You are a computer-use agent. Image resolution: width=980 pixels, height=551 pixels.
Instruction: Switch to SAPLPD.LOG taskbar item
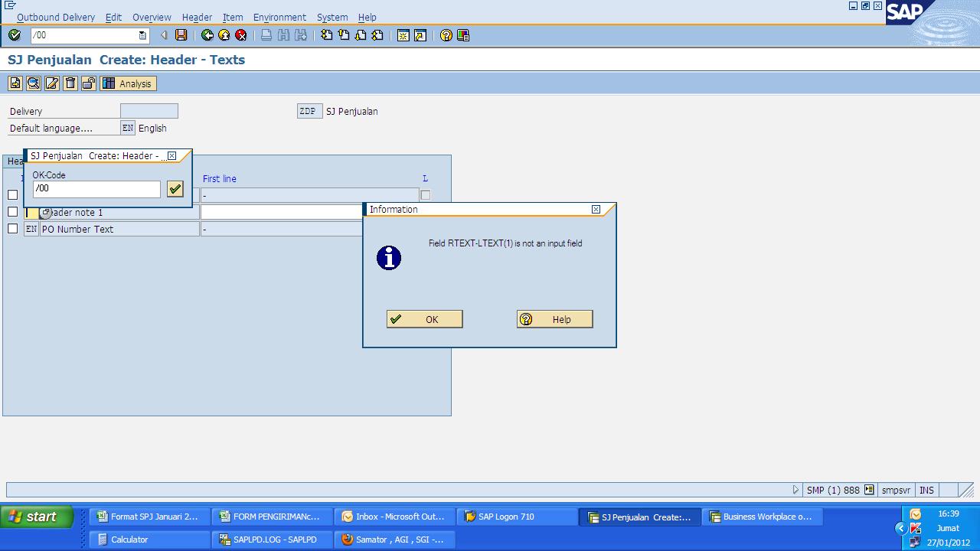click(272, 540)
